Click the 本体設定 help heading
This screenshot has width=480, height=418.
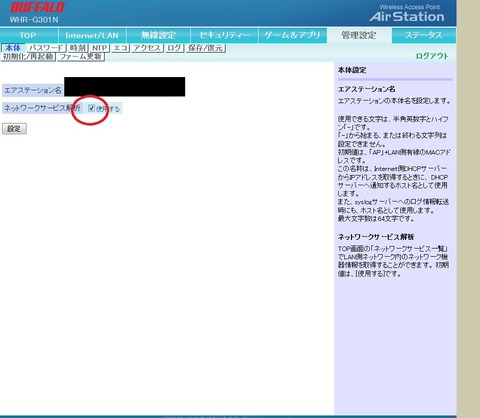tap(352, 70)
